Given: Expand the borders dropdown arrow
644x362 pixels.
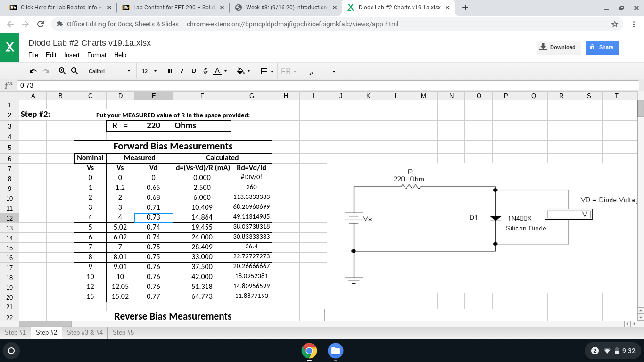Looking at the screenshot, I should [x=272, y=71].
